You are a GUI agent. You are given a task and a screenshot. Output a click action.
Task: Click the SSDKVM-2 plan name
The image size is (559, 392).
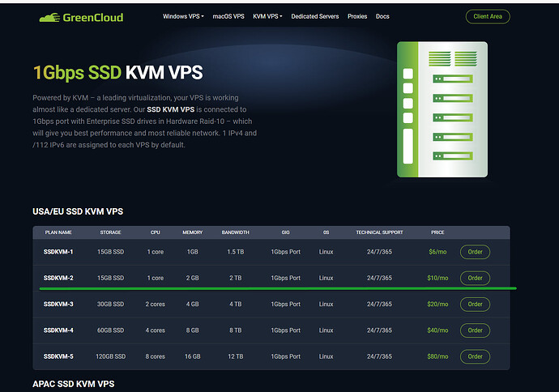pyautogui.click(x=58, y=278)
